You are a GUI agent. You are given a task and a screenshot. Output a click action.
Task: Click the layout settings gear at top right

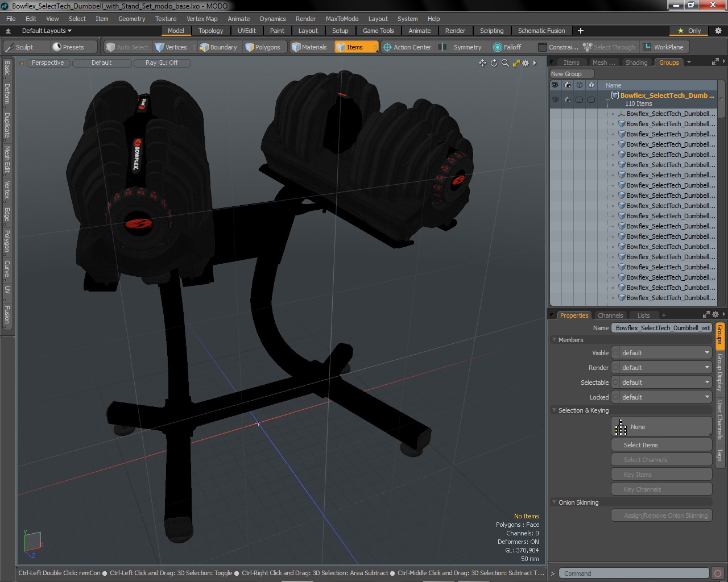click(718, 31)
